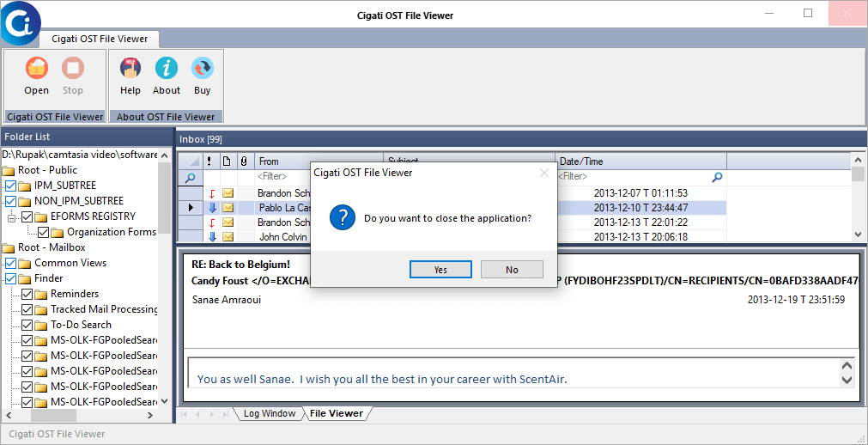Click the email list scroll down arrow
Screen dimensions: 868x445
858,235
